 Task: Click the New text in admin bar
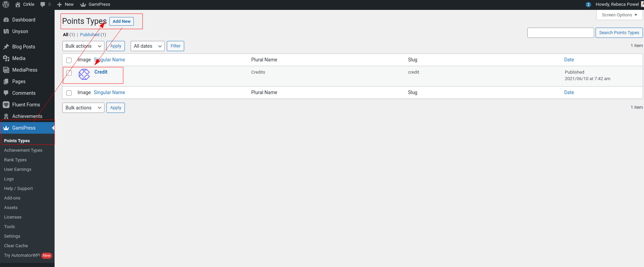click(x=69, y=4)
